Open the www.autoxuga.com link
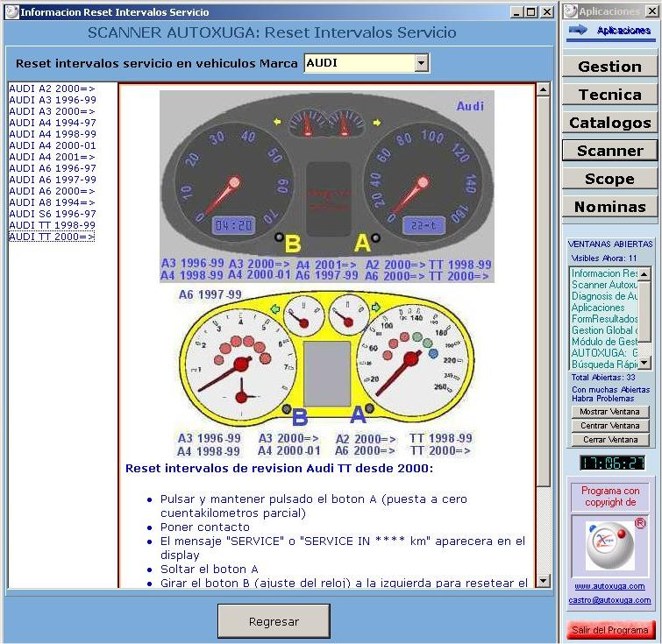Viewport: 662px width, 644px height. tap(609, 586)
